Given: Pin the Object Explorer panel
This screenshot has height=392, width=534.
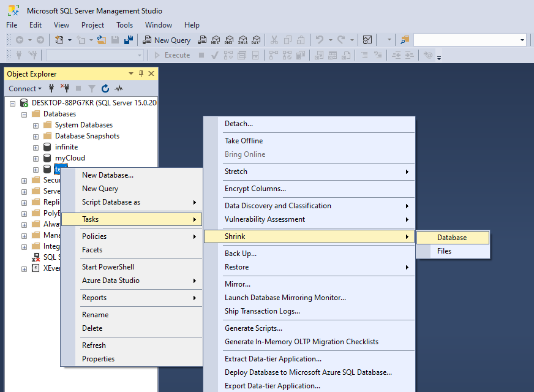Looking at the screenshot, I should pyautogui.click(x=141, y=73).
